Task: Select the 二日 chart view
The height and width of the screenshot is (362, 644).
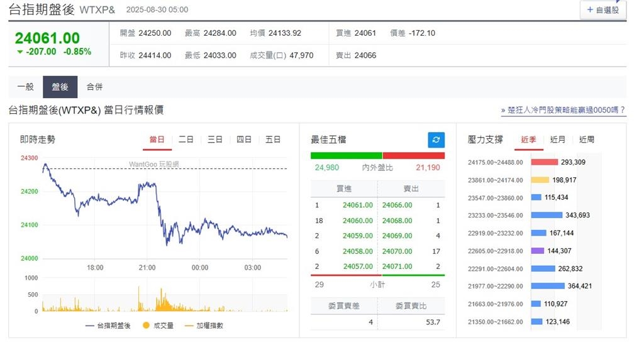Action: pyautogui.click(x=186, y=140)
